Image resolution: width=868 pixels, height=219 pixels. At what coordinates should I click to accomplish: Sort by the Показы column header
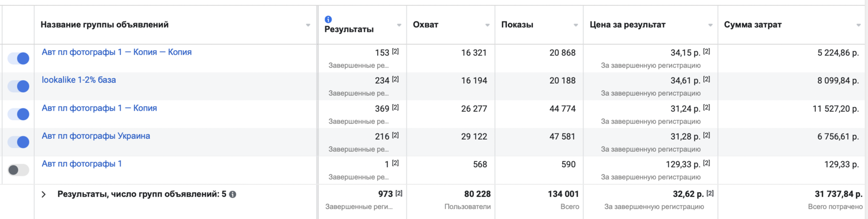coord(517,24)
